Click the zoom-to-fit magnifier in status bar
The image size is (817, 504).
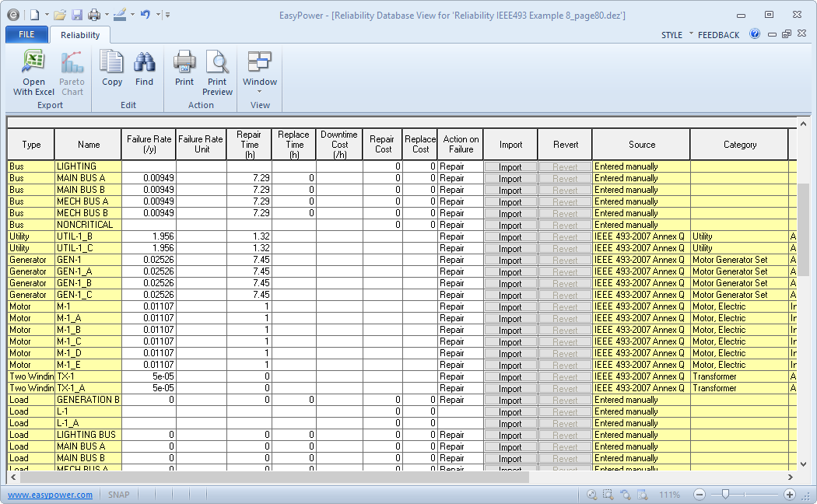tap(591, 495)
